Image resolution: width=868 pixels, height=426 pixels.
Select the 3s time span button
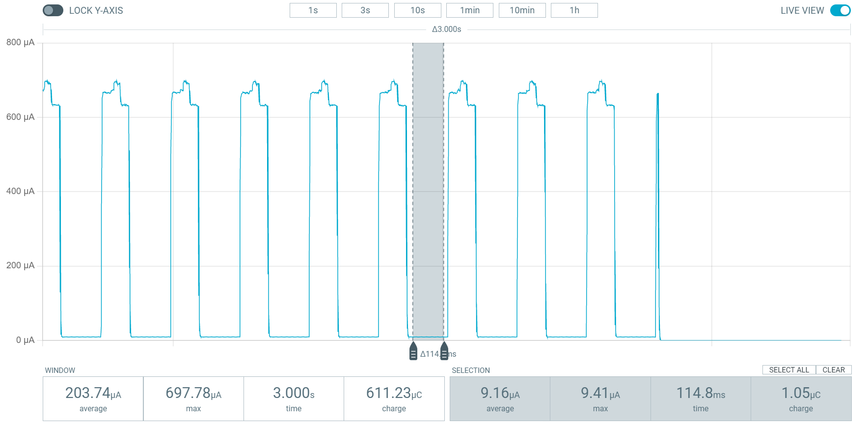(x=365, y=10)
